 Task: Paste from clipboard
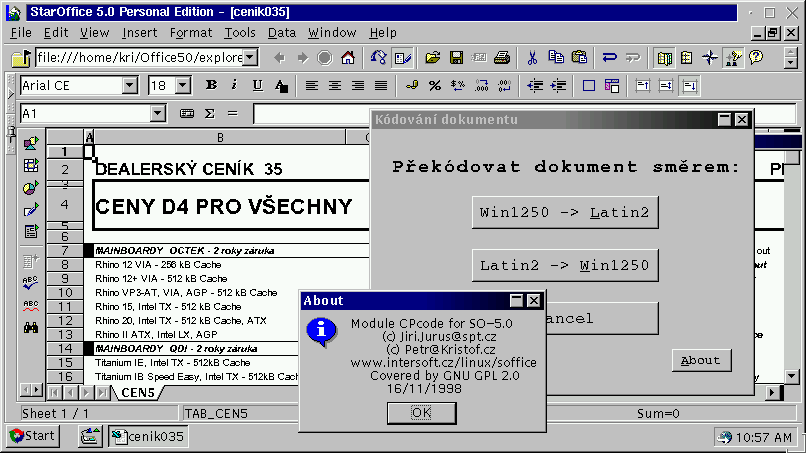pos(579,58)
